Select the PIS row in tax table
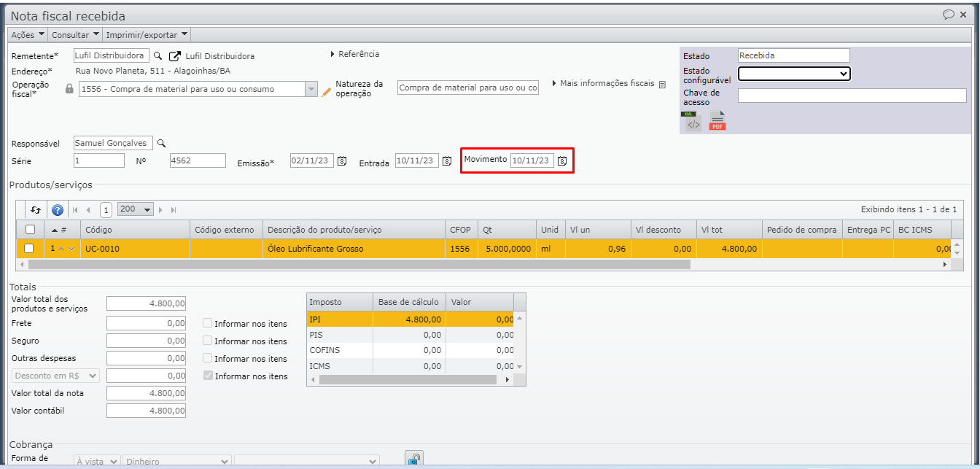 pos(411,335)
